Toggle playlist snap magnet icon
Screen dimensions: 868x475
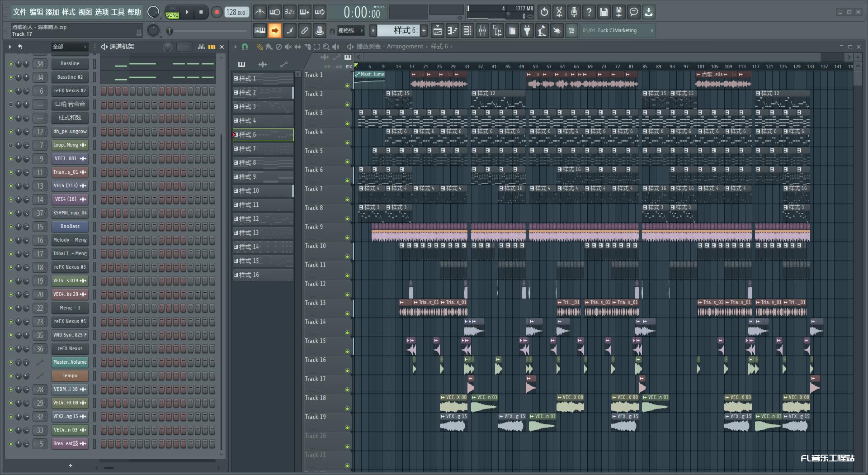click(x=245, y=47)
